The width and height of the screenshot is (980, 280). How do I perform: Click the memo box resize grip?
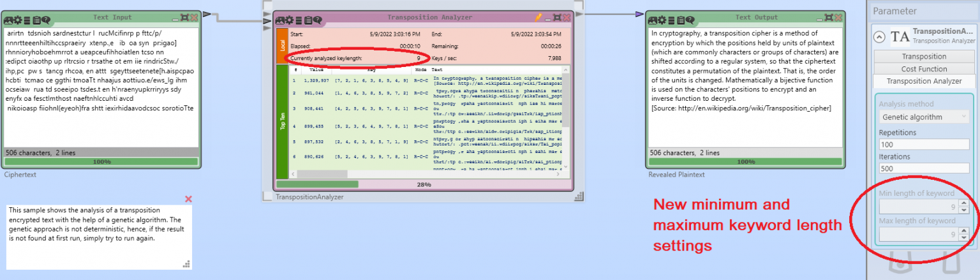click(187, 264)
